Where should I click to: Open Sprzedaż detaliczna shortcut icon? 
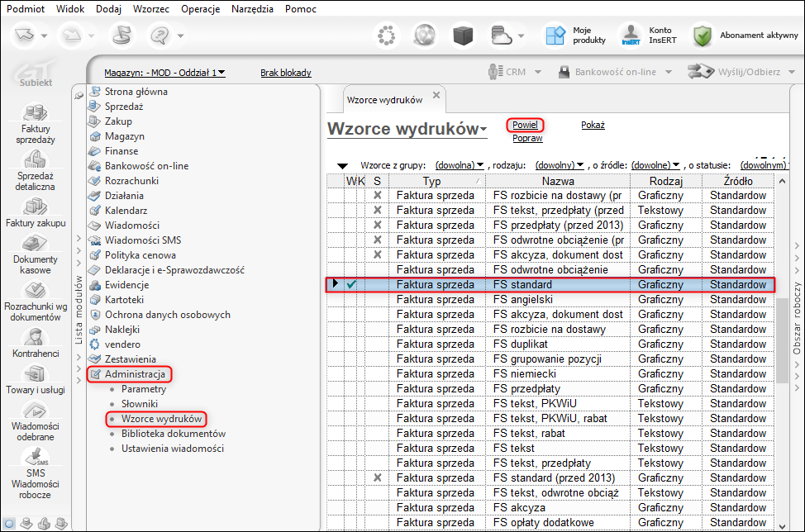click(35, 159)
